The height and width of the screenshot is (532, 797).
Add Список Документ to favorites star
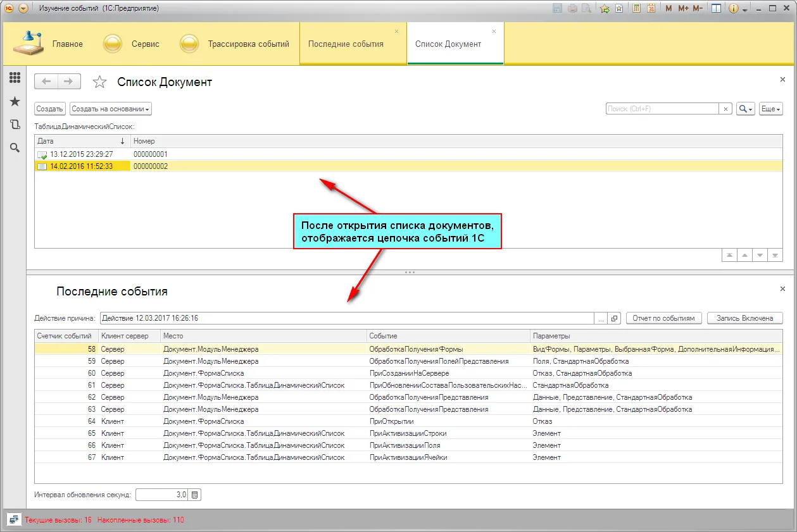tap(99, 82)
